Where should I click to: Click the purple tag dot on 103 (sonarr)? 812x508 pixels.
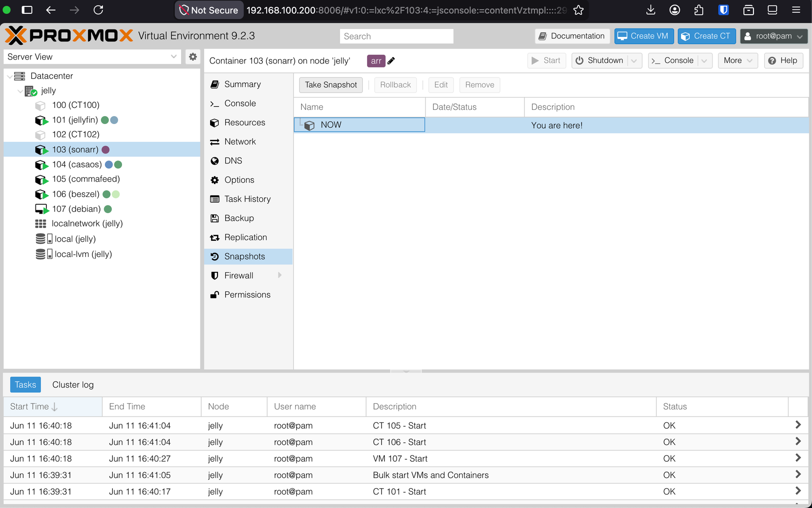pos(105,150)
